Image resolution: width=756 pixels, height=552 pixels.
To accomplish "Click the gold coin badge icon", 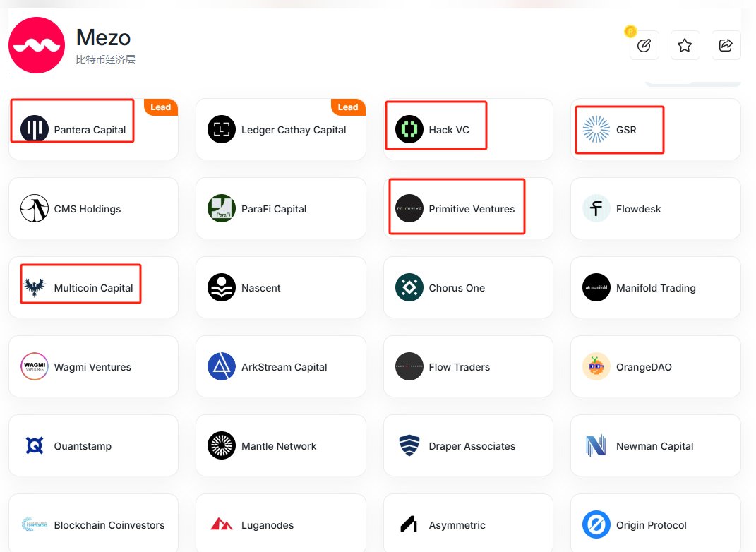I will (630, 32).
